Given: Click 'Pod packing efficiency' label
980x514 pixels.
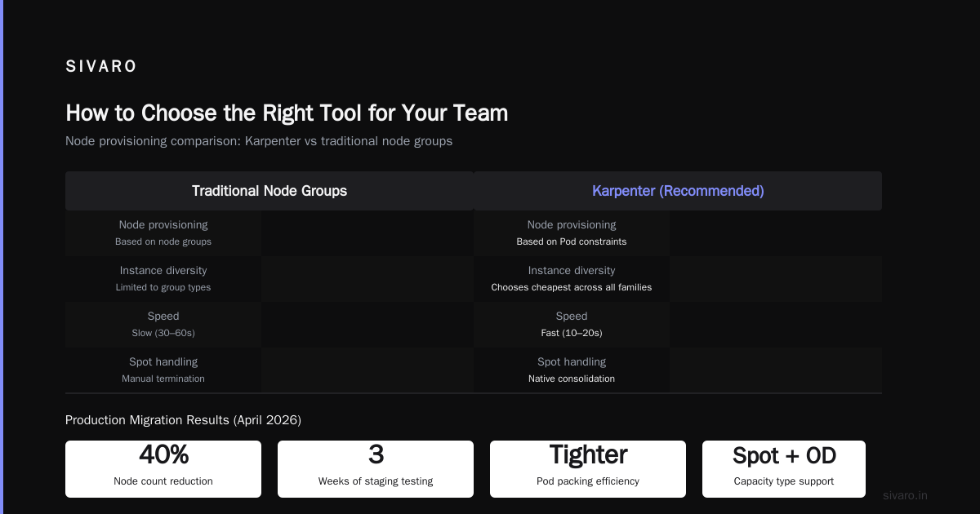Looking at the screenshot, I should pyautogui.click(x=588, y=481).
